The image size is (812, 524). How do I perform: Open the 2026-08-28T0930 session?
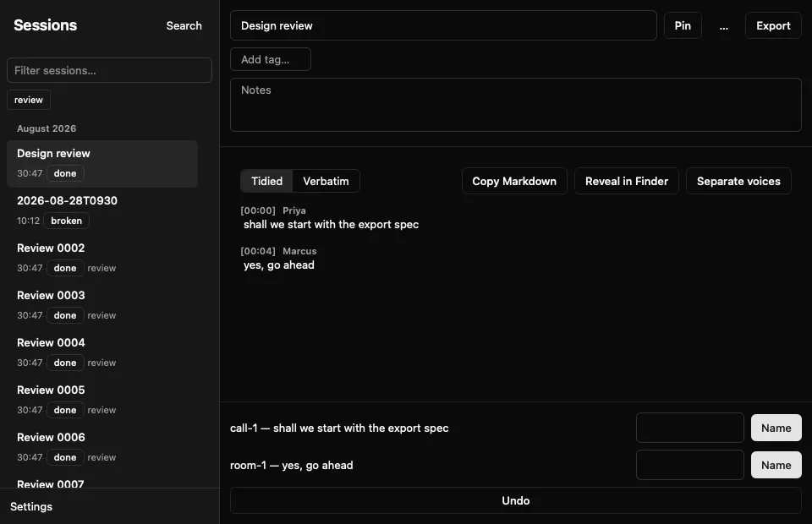102,210
